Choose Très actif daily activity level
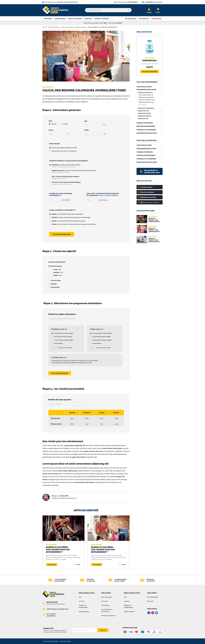This screenshot has width=205, height=644. click(x=50, y=182)
